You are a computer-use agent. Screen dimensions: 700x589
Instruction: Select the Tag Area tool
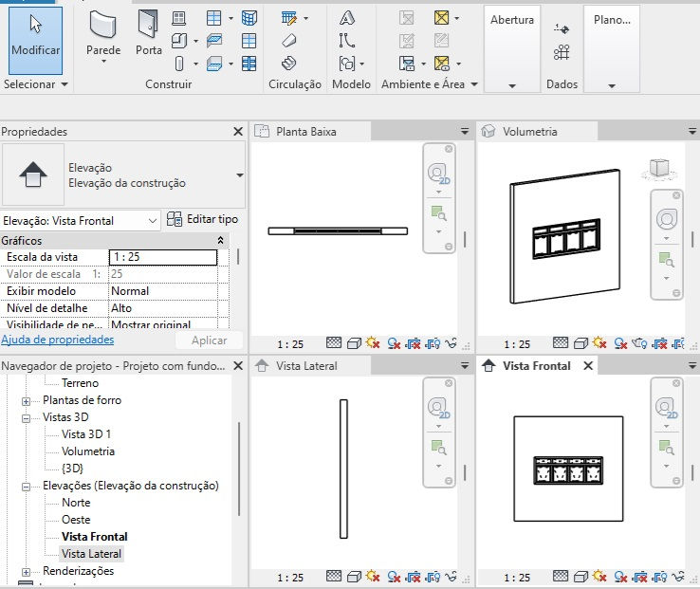tap(441, 64)
